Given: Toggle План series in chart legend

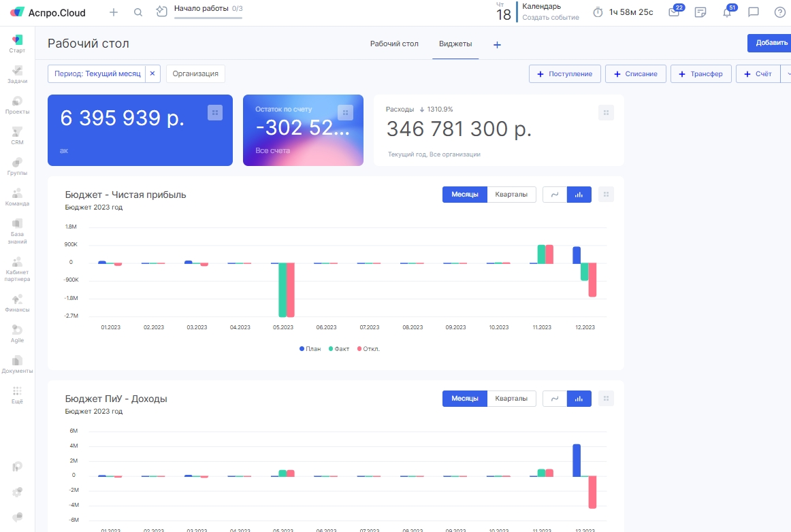Looking at the screenshot, I should point(310,349).
